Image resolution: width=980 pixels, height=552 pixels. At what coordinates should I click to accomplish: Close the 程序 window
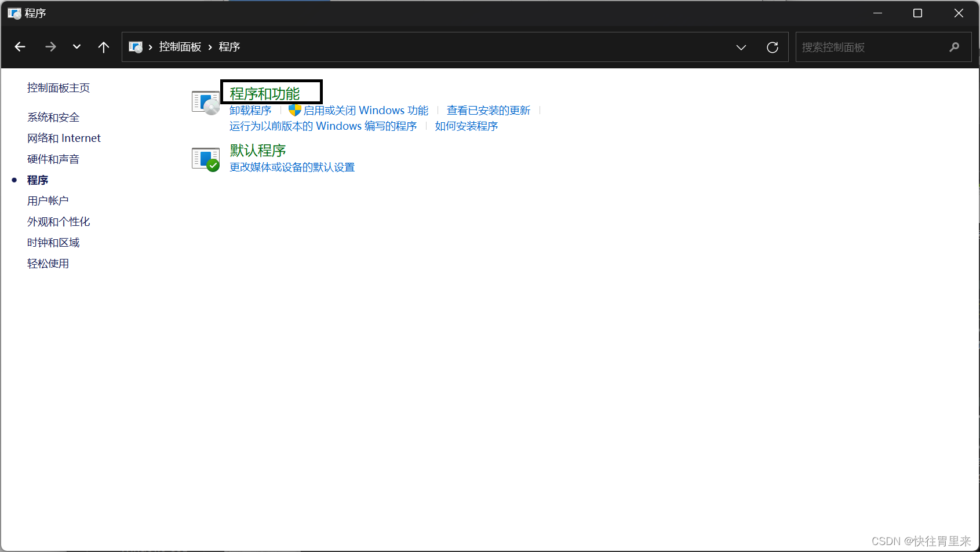coord(959,13)
